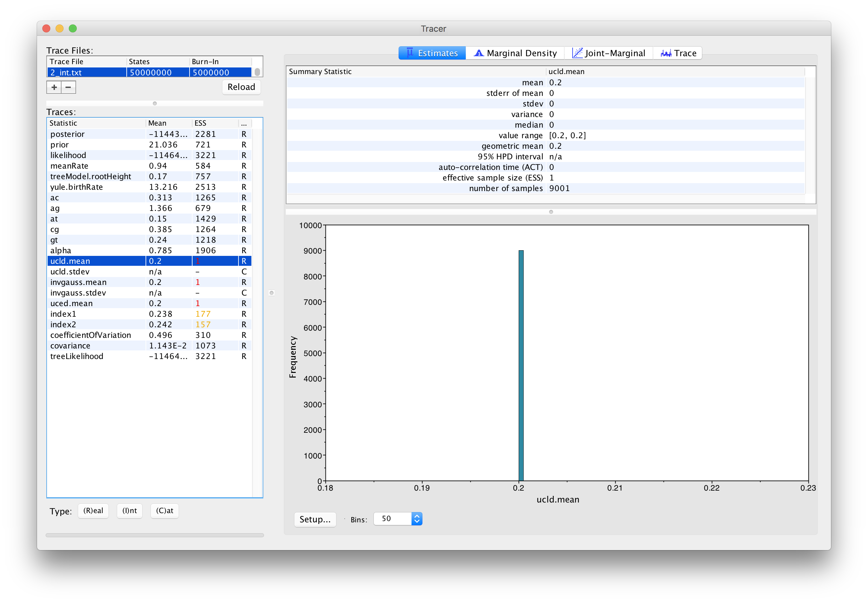Click the Reload button
This screenshot has width=868, height=603.
click(241, 87)
